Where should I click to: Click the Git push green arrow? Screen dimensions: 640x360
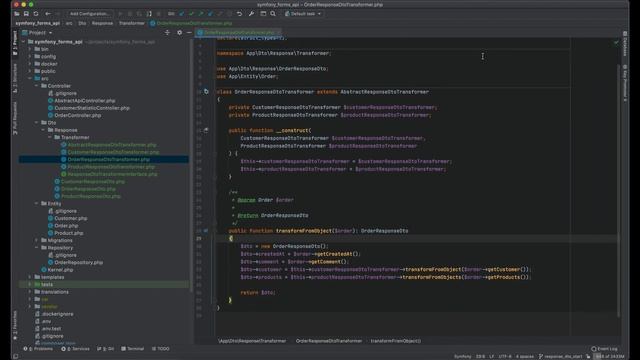(x=201, y=14)
